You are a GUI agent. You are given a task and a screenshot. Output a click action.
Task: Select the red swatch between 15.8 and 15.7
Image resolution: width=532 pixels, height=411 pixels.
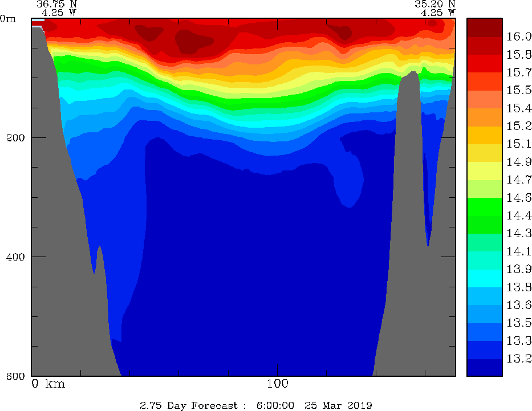click(484, 63)
